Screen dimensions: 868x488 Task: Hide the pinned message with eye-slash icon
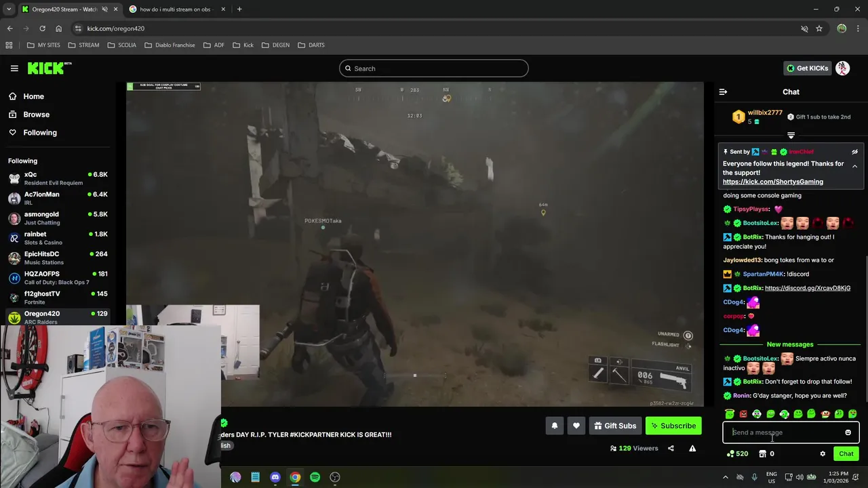(x=854, y=152)
